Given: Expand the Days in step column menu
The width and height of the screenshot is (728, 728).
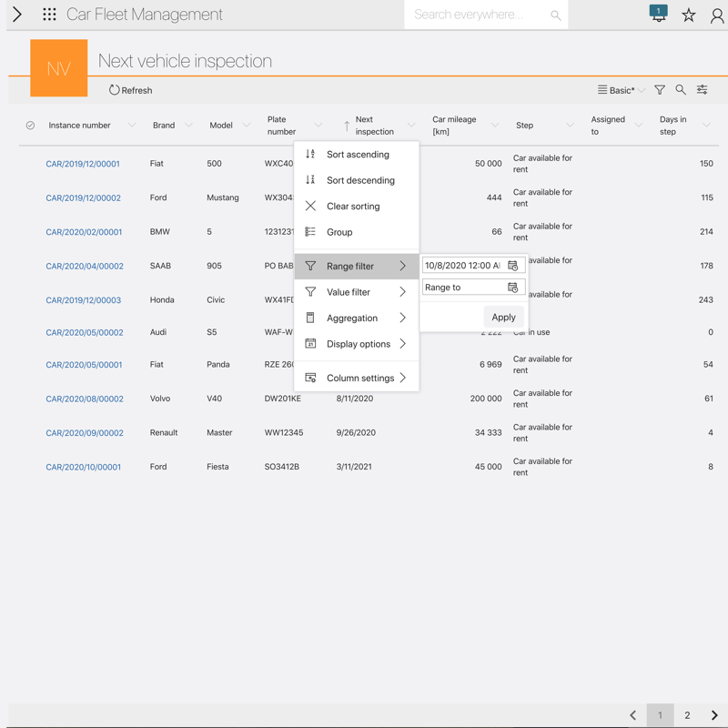Looking at the screenshot, I should click(706, 126).
